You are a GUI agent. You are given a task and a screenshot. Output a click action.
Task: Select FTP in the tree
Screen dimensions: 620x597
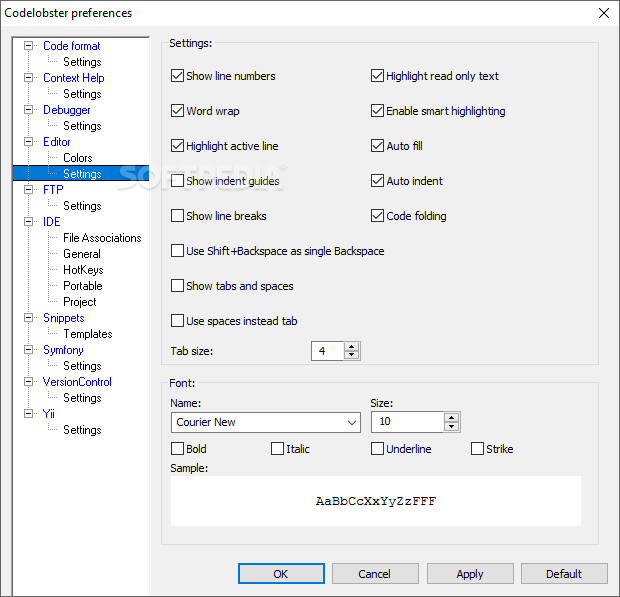(53, 190)
